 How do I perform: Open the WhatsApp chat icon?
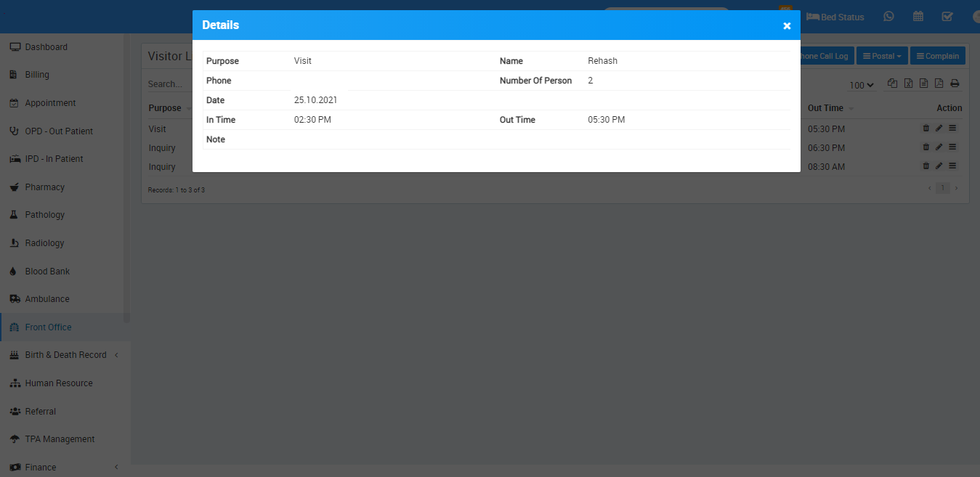(x=888, y=17)
